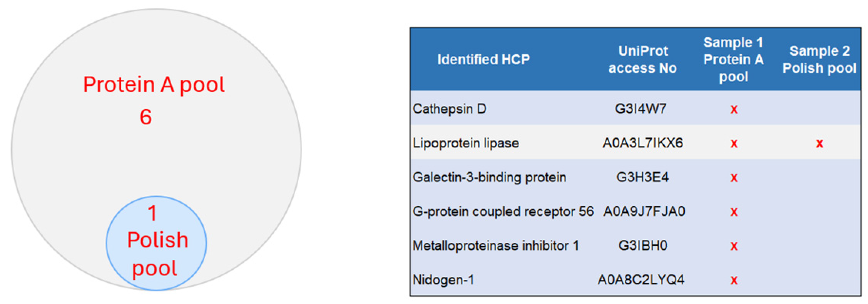Click the number 1 in the blue circle
The height and width of the screenshot is (304, 868).
pos(153,213)
